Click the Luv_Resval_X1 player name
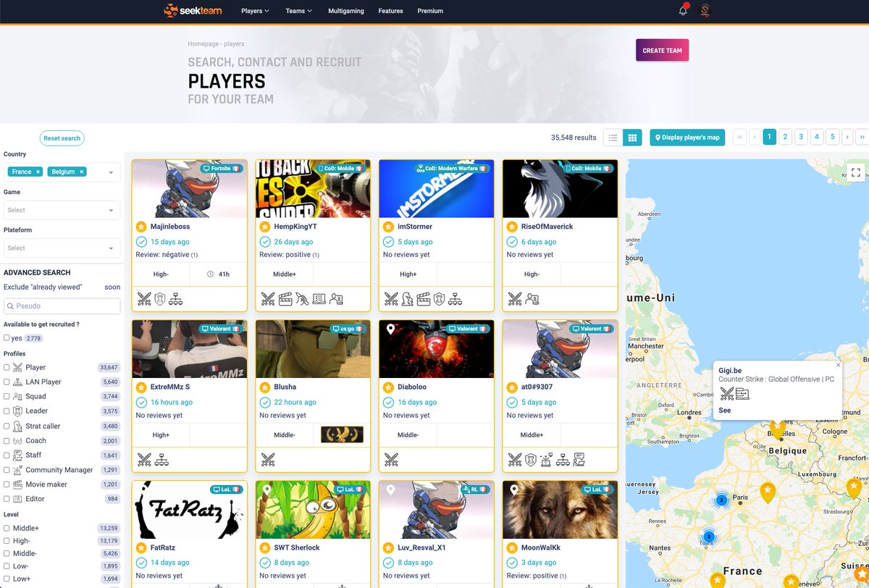The image size is (869, 588). click(421, 547)
